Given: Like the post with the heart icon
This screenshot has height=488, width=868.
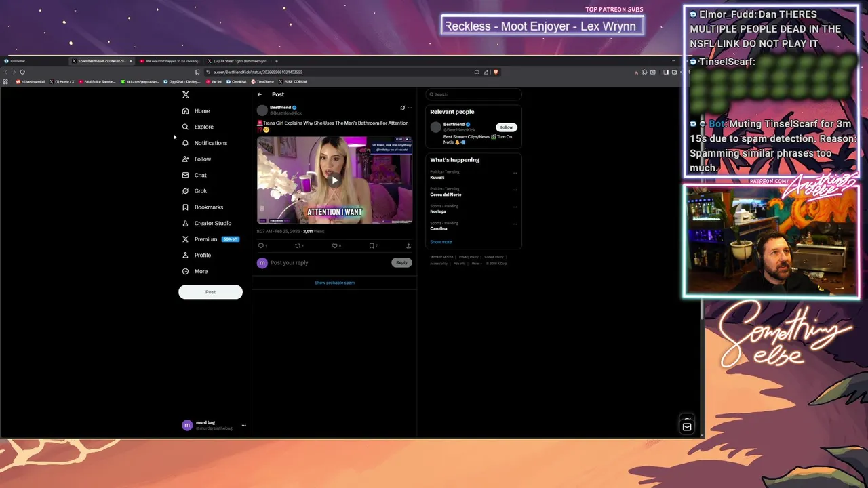Looking at the screenshot, I should (335, 246).
